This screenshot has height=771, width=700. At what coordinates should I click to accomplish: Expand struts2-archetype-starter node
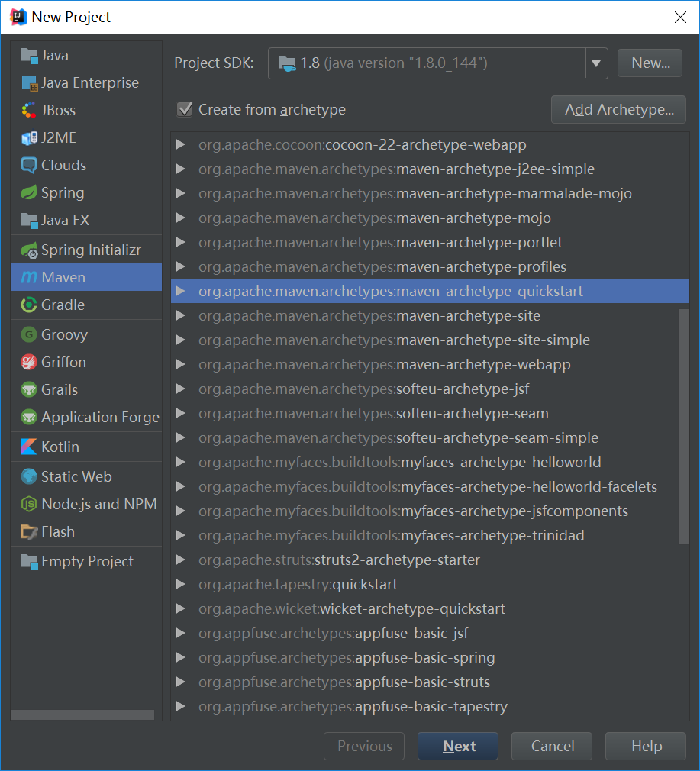coord(181,560)
